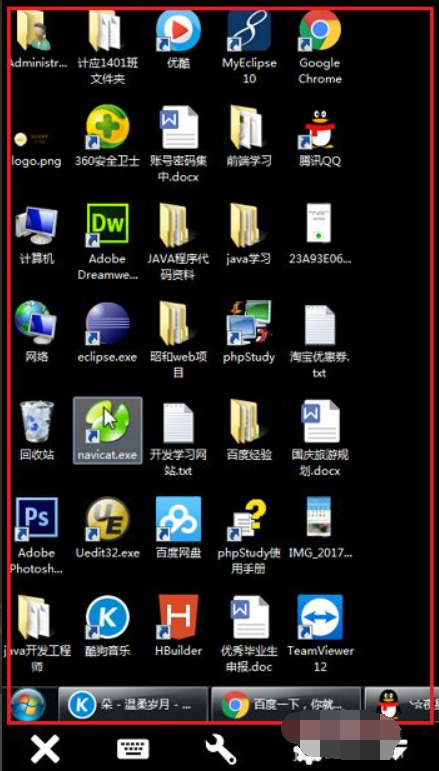This screenshot has width=439, height=771.
Task: Open the Windows Start menu orb
Action: [x=28, y=705]
